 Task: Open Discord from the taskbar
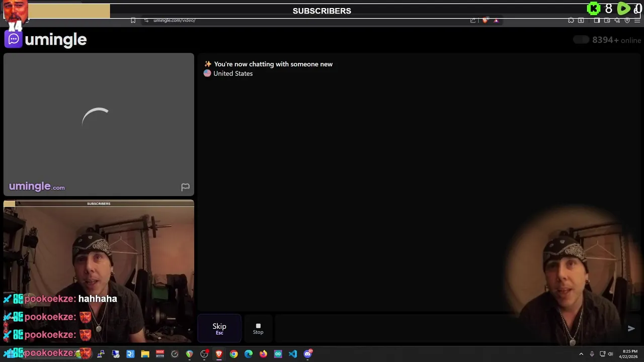[x=308, y=354]
